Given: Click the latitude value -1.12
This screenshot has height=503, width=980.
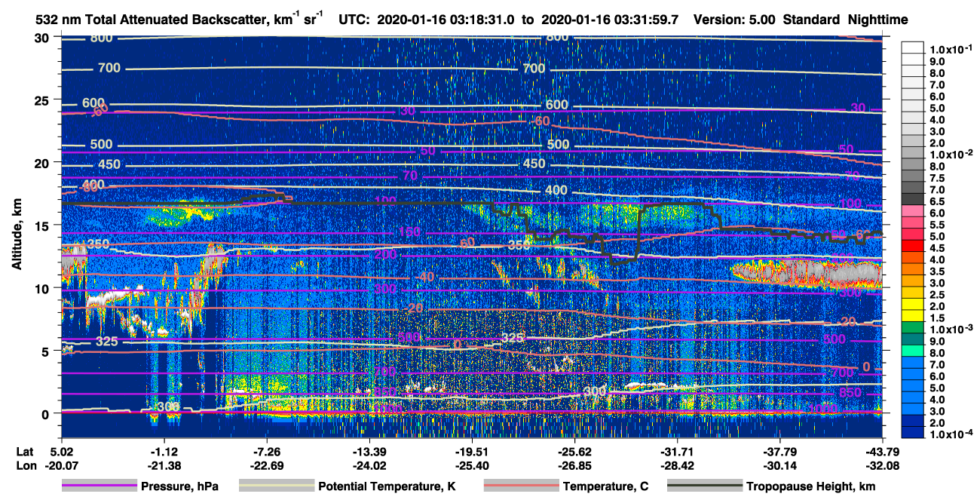Looking at the screenshot, I should point(164,451).
